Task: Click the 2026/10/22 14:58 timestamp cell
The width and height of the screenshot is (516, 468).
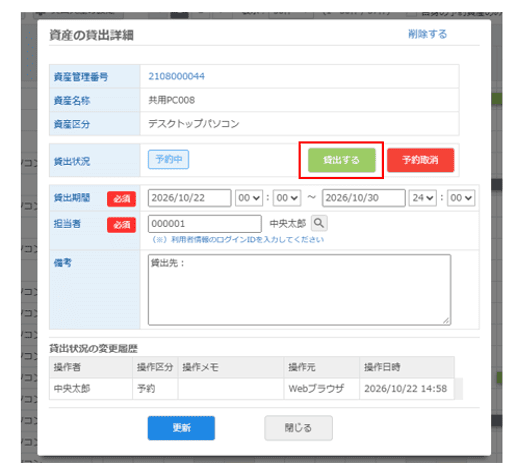Action: point(406,389)
